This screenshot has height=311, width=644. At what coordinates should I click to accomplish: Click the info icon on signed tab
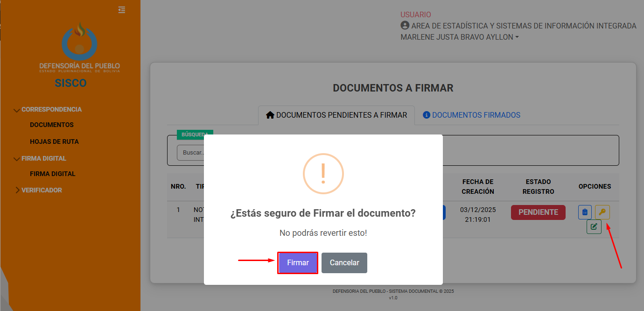coord(426,115)
